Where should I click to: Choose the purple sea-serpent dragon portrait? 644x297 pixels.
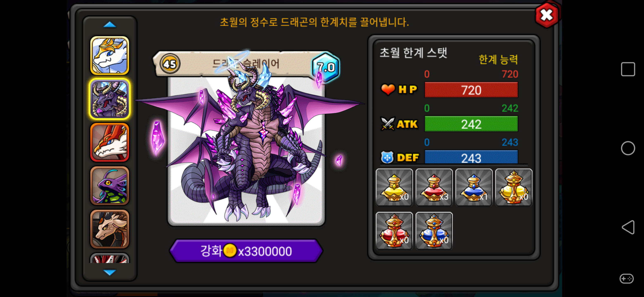[109, 186]
